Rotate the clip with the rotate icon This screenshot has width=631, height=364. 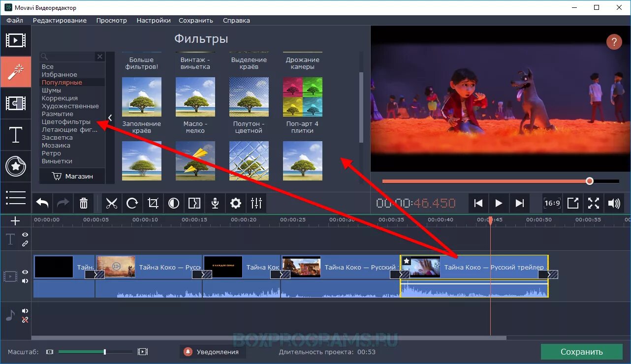(x=132, y=203)
